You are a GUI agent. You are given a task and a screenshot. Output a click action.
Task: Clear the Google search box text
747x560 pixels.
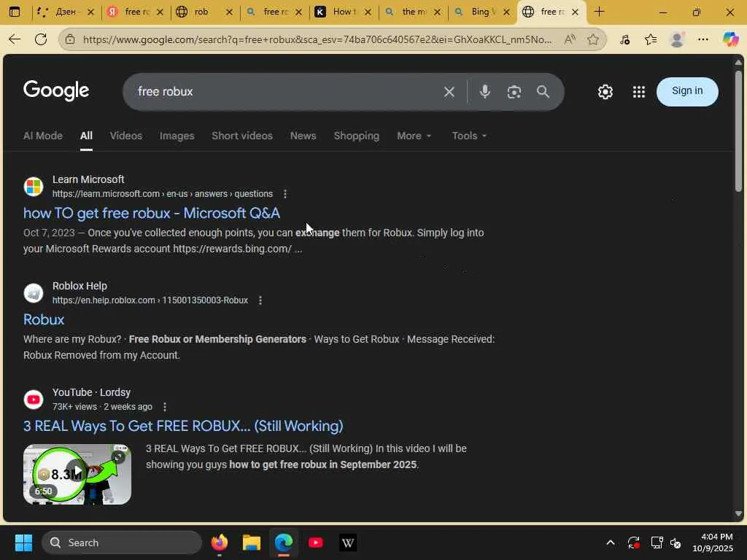(449, 92)
